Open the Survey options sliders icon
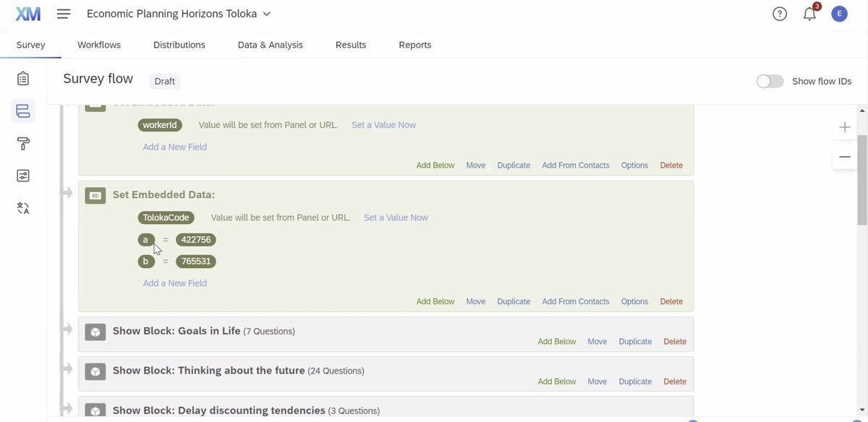The image size is (868, 422). click(23, 176)
